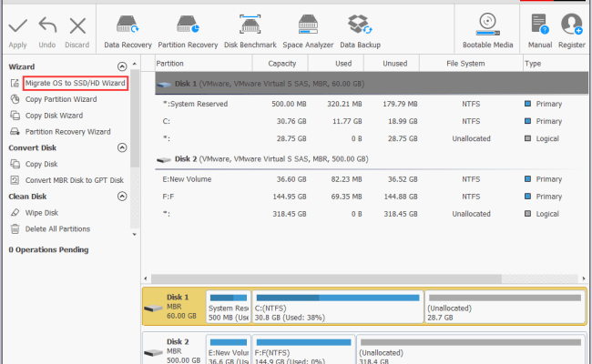
Task: Click the Undo arrow icon
Action: point(47,25)
